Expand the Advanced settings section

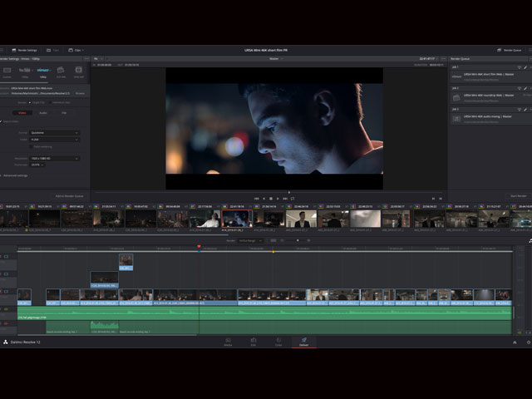pyautogui.click(x=15, y=175)
